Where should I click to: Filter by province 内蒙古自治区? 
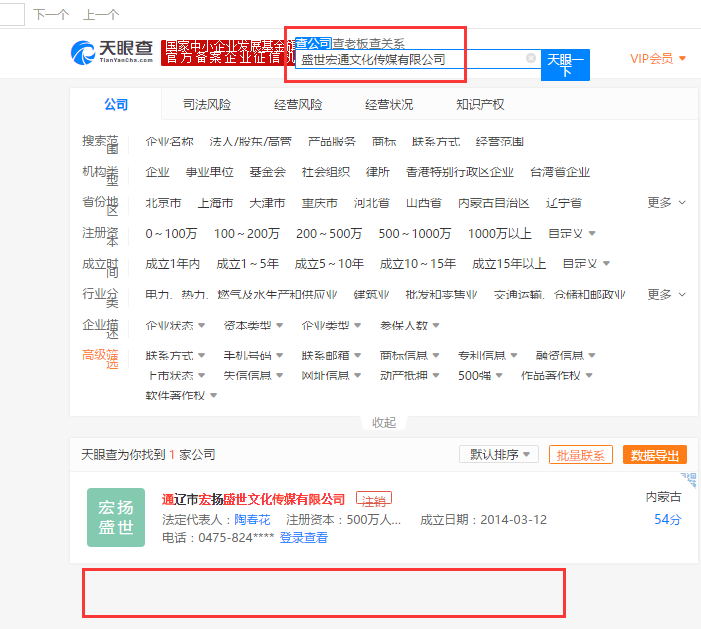coord(494,203)
